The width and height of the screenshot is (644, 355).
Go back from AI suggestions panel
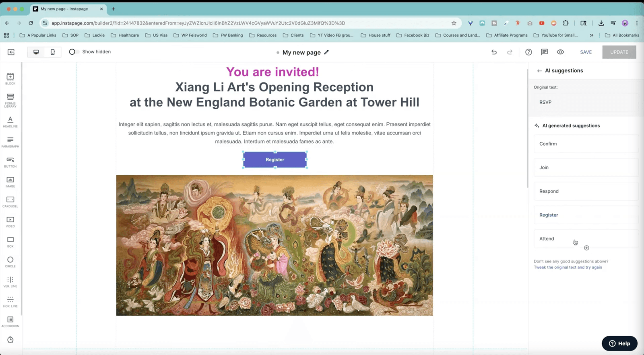539,71
